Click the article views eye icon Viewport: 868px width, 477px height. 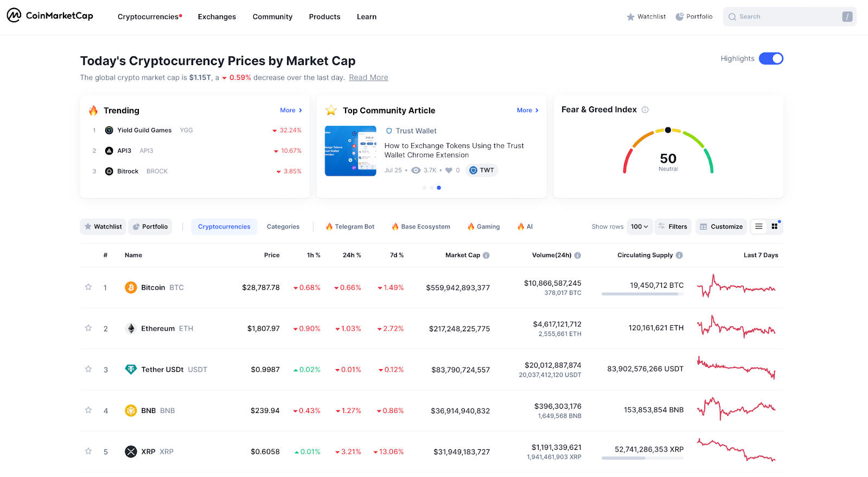(x=416, y=170)
